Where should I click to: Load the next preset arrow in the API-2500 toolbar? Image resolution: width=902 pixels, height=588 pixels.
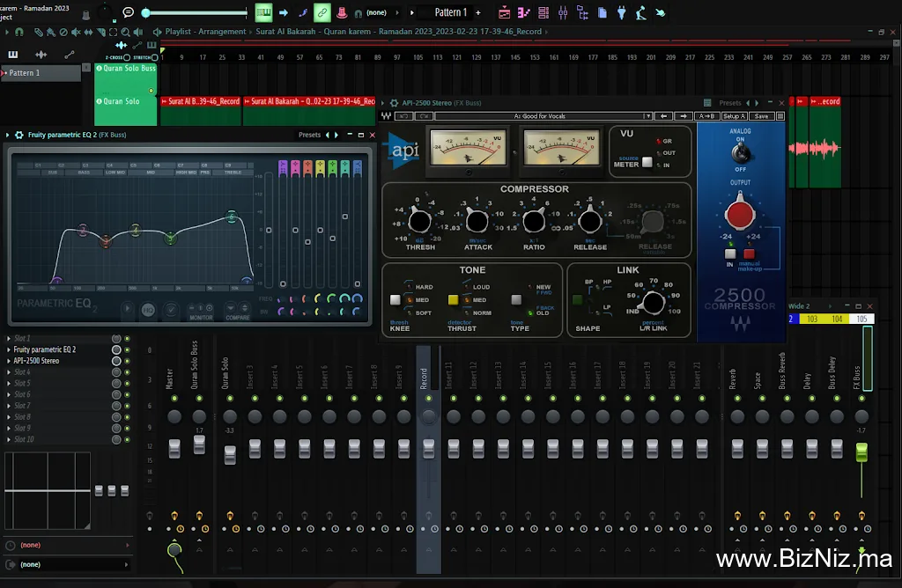(684, 116)
